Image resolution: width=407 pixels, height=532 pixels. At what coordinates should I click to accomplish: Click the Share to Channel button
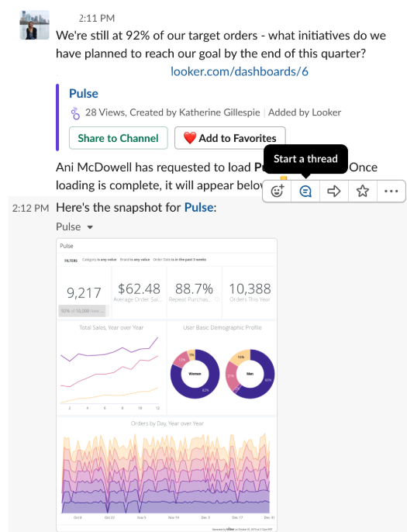coord(119,138)
